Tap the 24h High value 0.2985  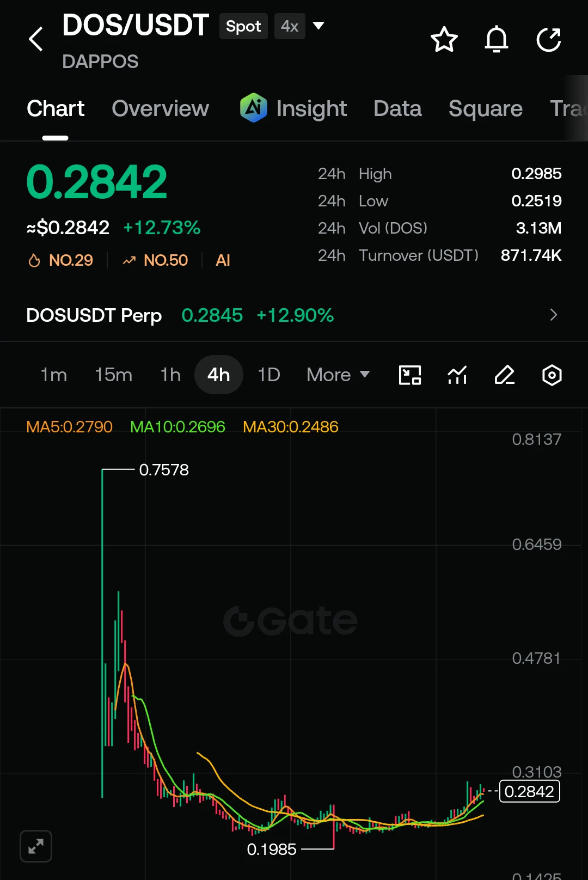coord(536,174)
